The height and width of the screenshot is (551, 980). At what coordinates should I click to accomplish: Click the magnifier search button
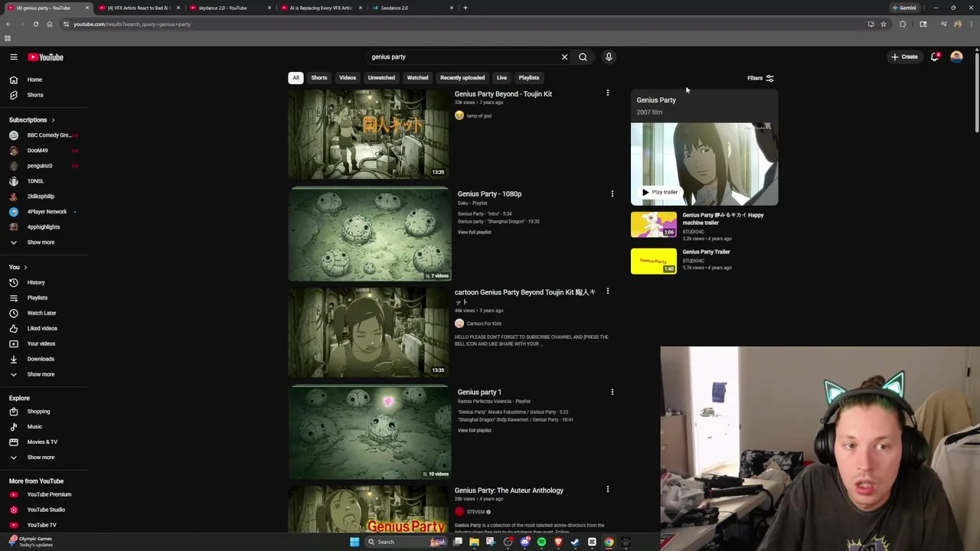pos(583,57)
